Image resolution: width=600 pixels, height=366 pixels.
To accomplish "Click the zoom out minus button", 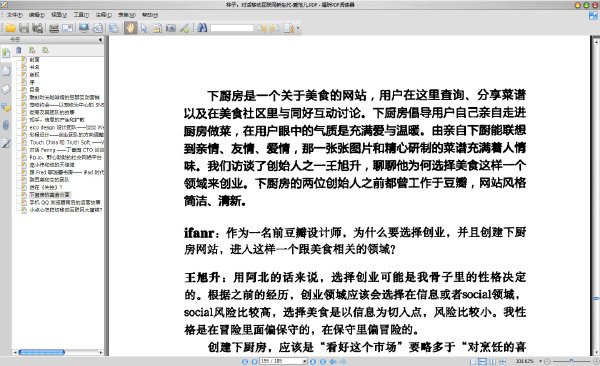I will pyautogui.click(x=547, y=361).
